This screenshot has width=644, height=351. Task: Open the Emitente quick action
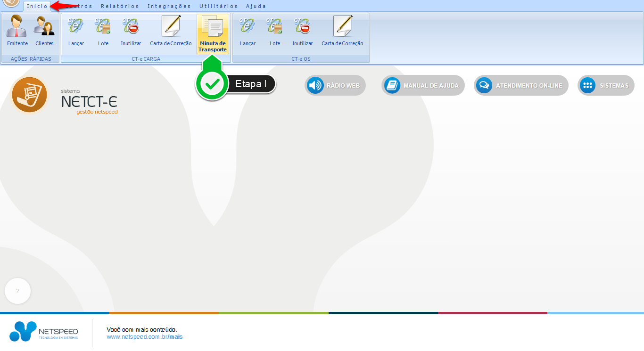point(17,32)
